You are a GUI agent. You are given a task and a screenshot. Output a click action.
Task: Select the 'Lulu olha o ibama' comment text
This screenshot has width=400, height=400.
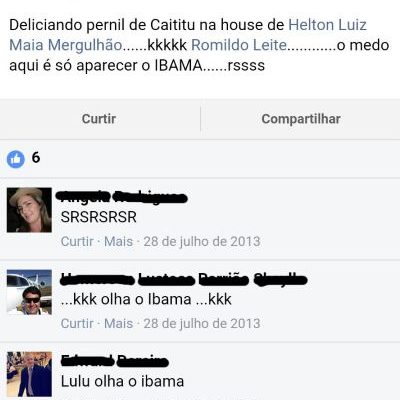pyautogui.click(x=122, y=381)
